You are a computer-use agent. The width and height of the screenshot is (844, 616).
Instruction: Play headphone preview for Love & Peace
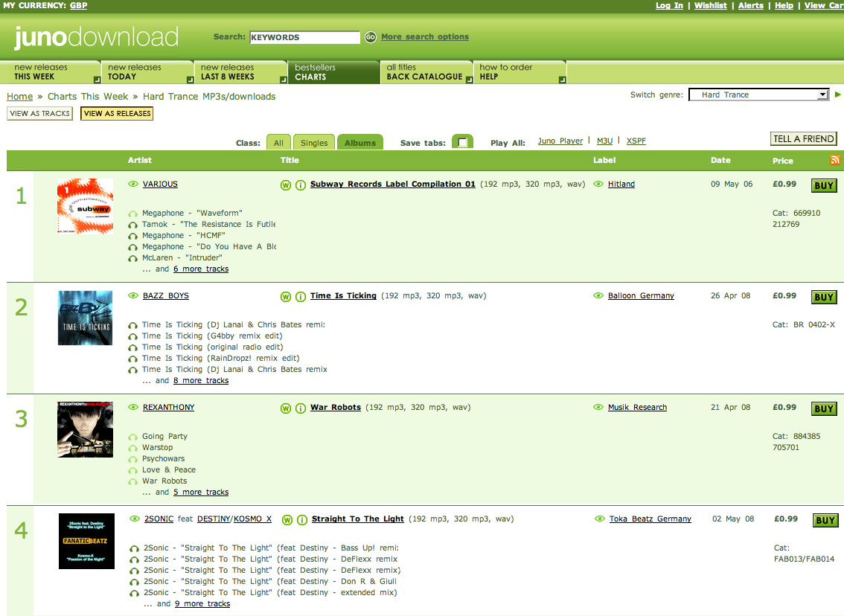coord(133,471)
